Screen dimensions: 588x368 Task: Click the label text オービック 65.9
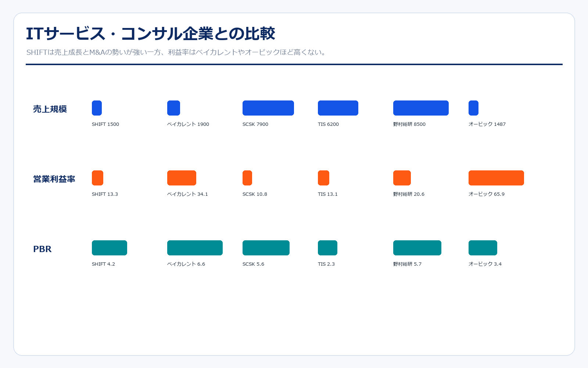point(487,194)
